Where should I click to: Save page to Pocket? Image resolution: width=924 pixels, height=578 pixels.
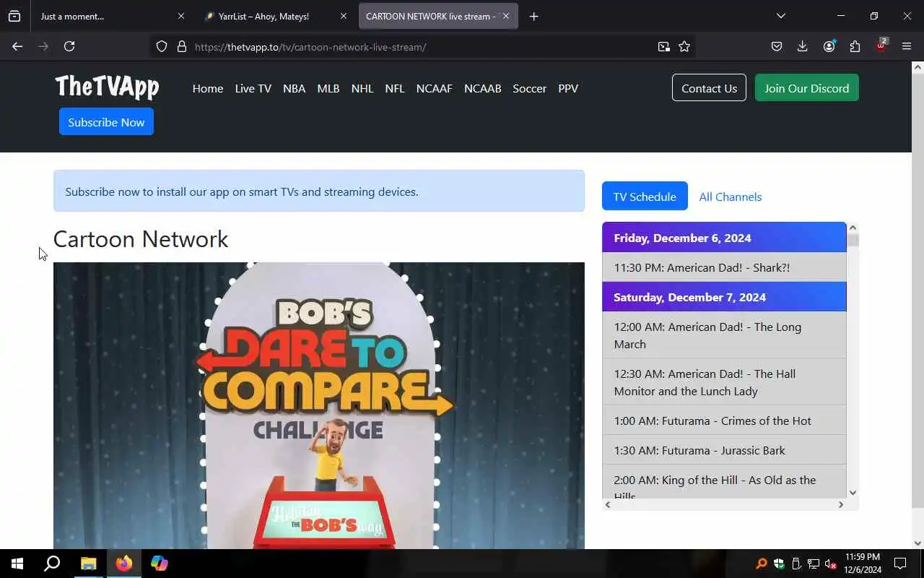click(777, 46)
